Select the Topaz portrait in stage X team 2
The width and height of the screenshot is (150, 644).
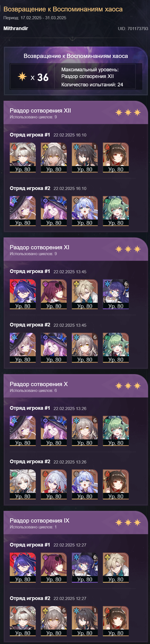click(54, 484)
